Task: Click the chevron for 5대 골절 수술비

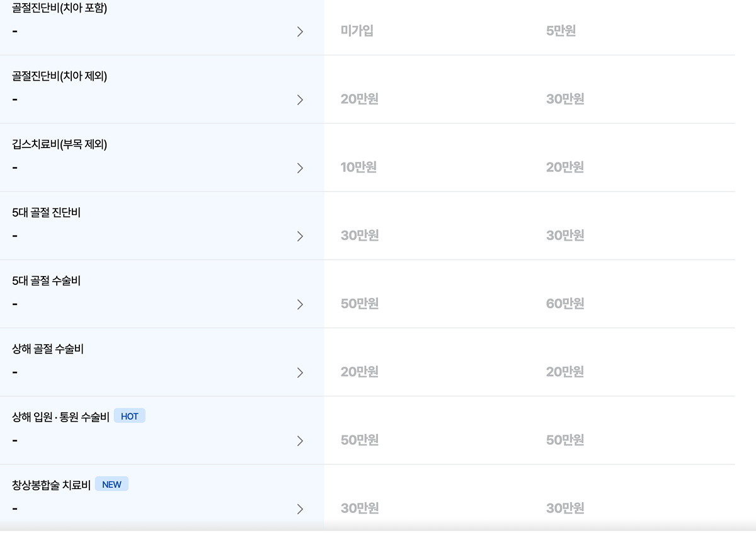Action: 300,304
